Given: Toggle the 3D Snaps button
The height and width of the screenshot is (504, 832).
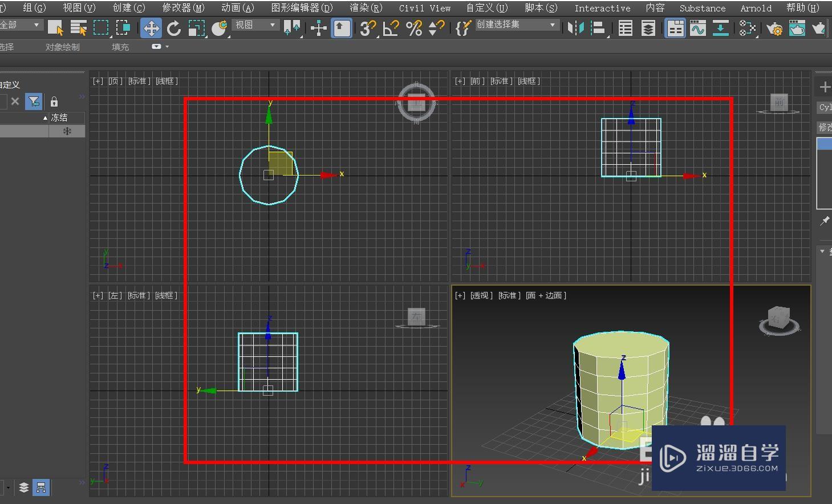Looking at the screenshot, I should (x=368, y=28).
